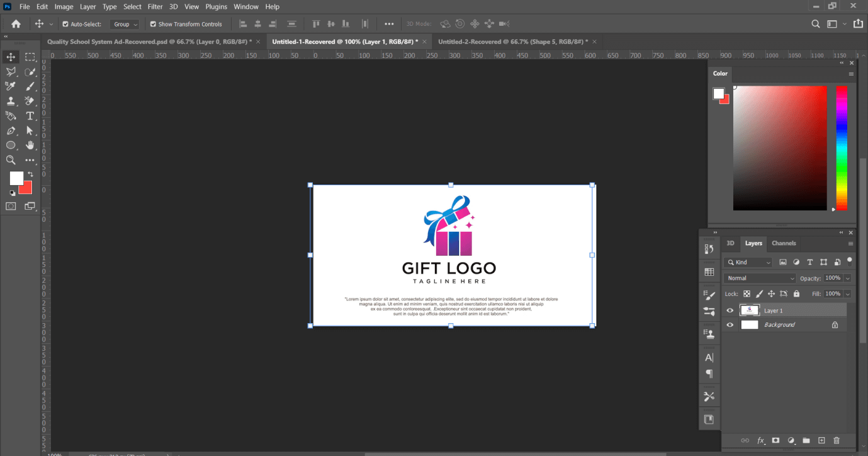Turn layer filtering on or off
Screen dimensions: 868x456
(849, 259)
